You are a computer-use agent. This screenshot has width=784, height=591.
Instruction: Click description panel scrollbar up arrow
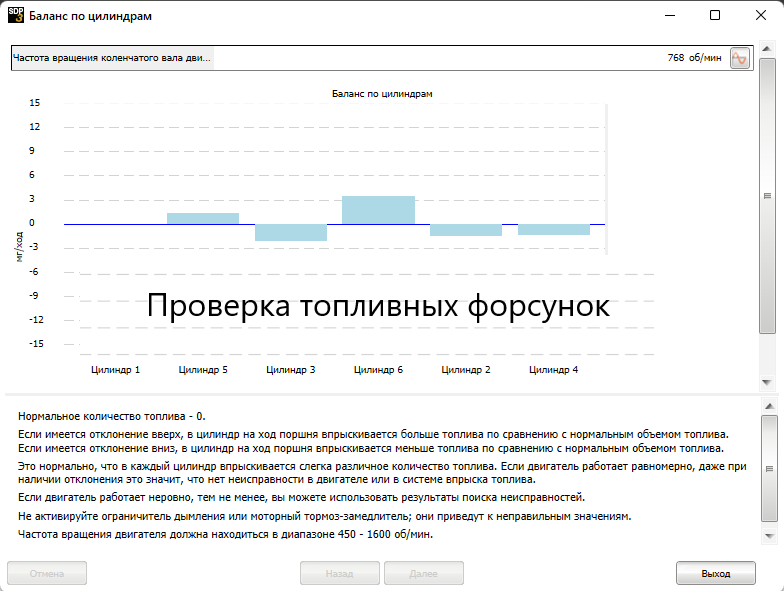pyautogui.click(x=770, y=406)
